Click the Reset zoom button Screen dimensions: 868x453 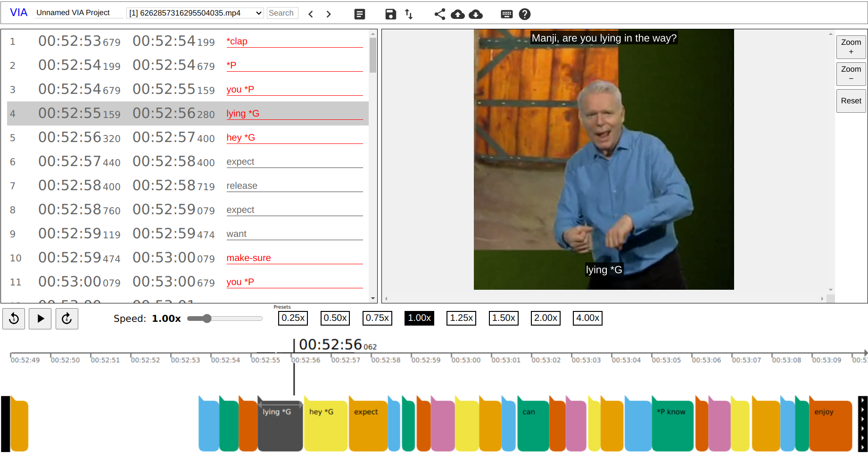pos(851,101)
